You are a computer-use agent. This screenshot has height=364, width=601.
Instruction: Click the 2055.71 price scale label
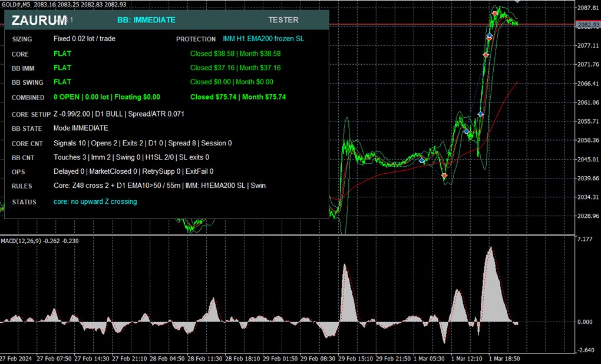pos(588,121)
